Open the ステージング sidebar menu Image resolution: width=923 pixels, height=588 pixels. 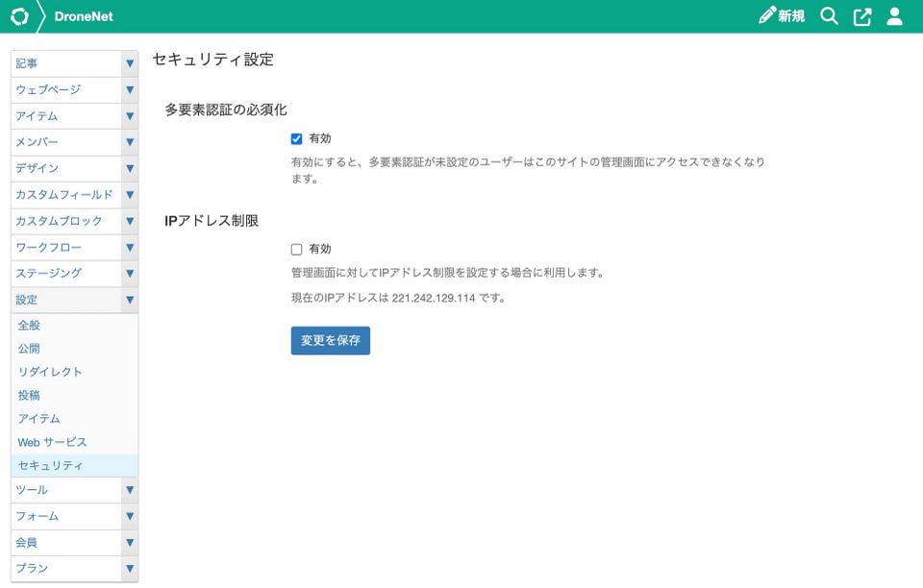66,274
